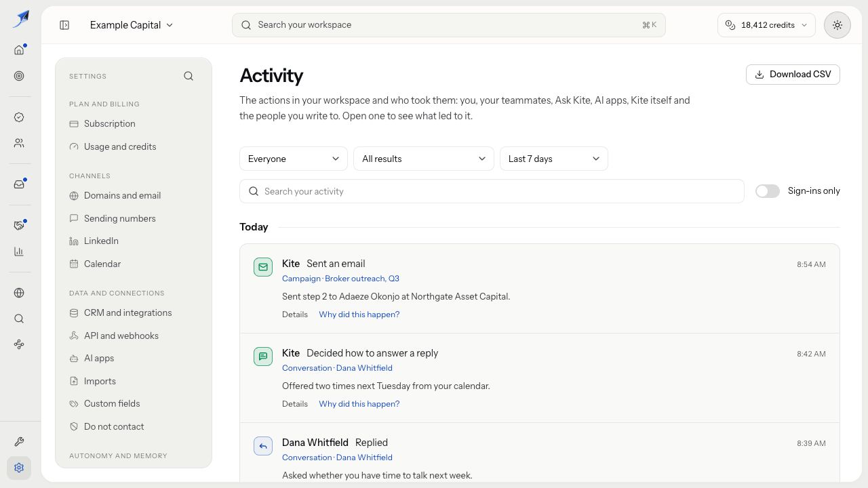Click the Kite logo at top left

pos(20,18)
